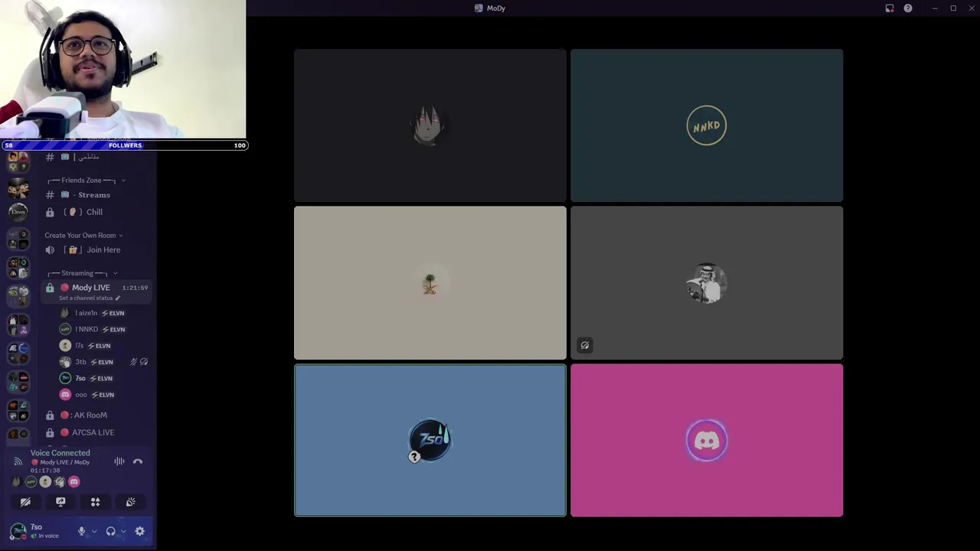Viewport: 980px width, 551px height.
Task: Click the 'Voice Connected' status text
Action: point(60,453)
